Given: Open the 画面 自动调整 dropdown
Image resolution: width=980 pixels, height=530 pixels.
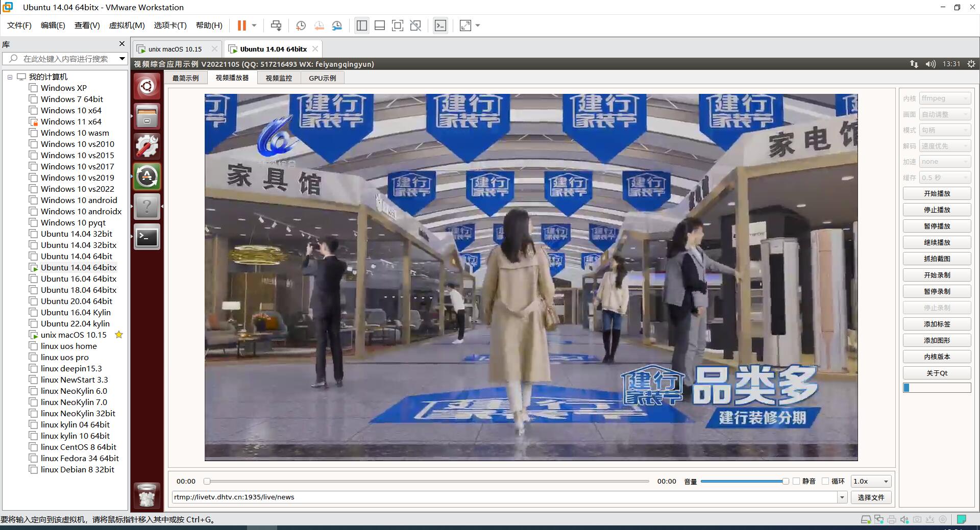Looking at the screenshot, I should tap(945, 114).
